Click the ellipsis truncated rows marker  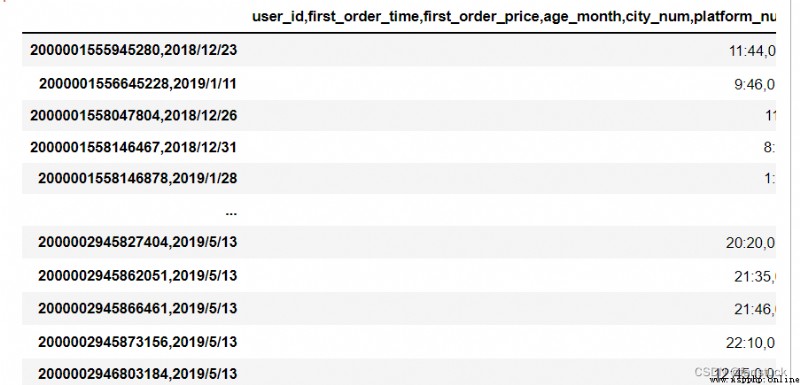(x=231, y=212)
